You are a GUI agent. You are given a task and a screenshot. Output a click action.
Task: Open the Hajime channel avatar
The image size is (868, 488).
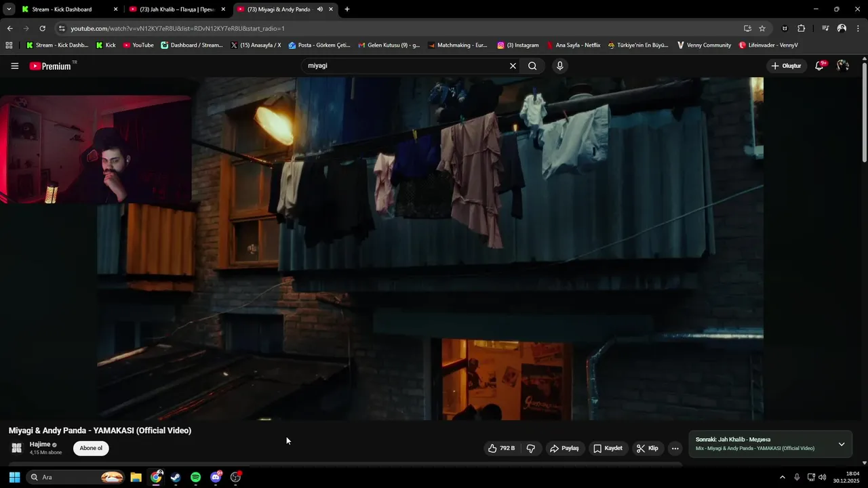click(17, 448)
